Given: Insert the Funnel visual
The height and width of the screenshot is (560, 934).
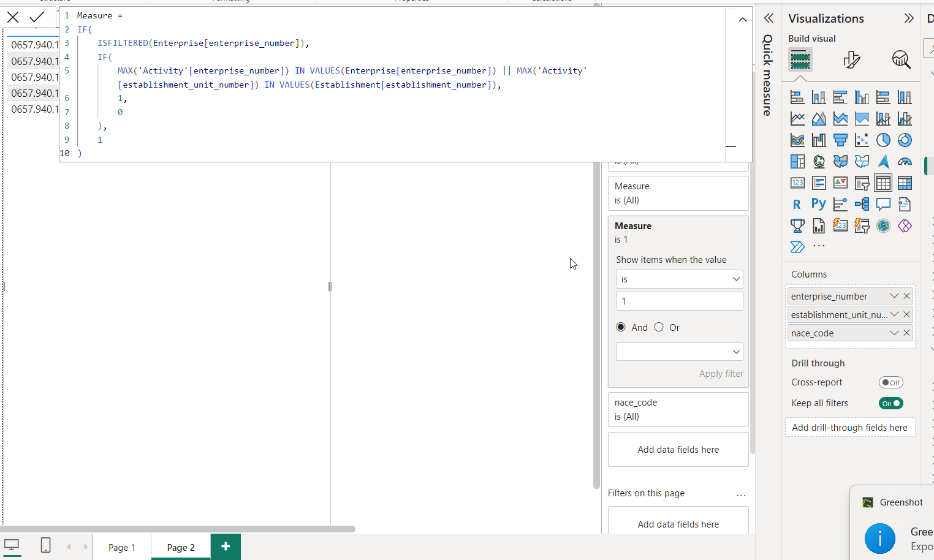Looking at the screenshot, I should (x=840, y=140).
